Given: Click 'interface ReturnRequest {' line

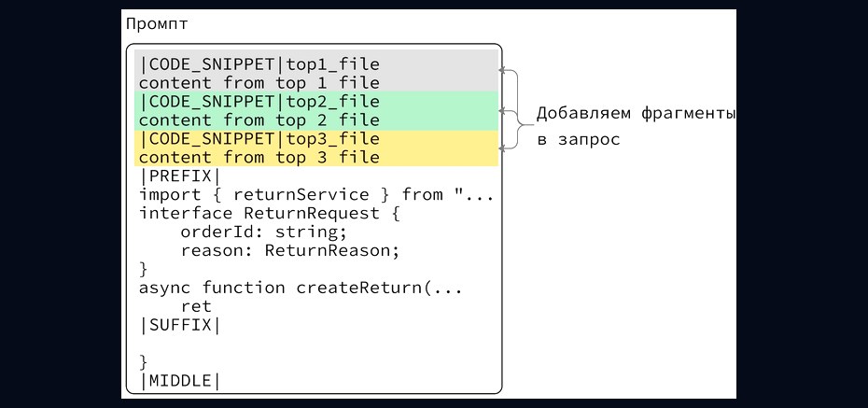Looking at the screenshot, I should coord(270,214).
